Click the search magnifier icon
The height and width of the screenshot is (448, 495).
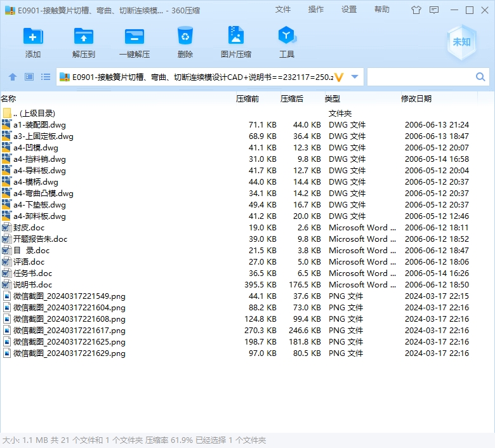point(480,77)
